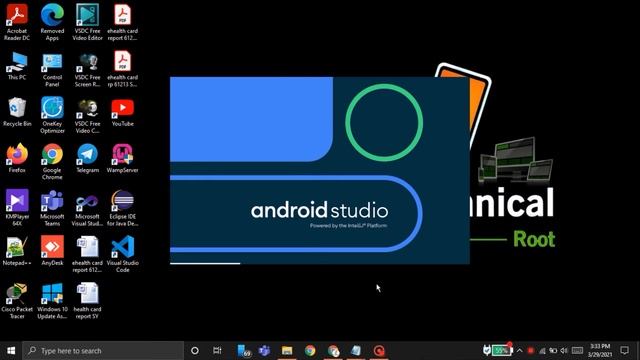Show hidden system tray icons
Image resolution: width=640 pixels, height=360 pixels.
click(x=520, y=351)
